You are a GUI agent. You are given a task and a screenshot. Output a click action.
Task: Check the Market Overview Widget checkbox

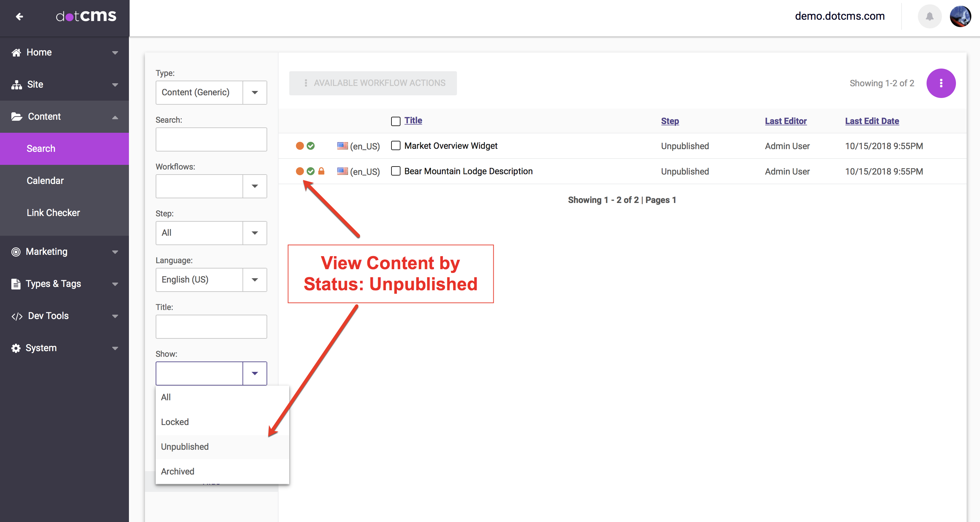(396, 146)
